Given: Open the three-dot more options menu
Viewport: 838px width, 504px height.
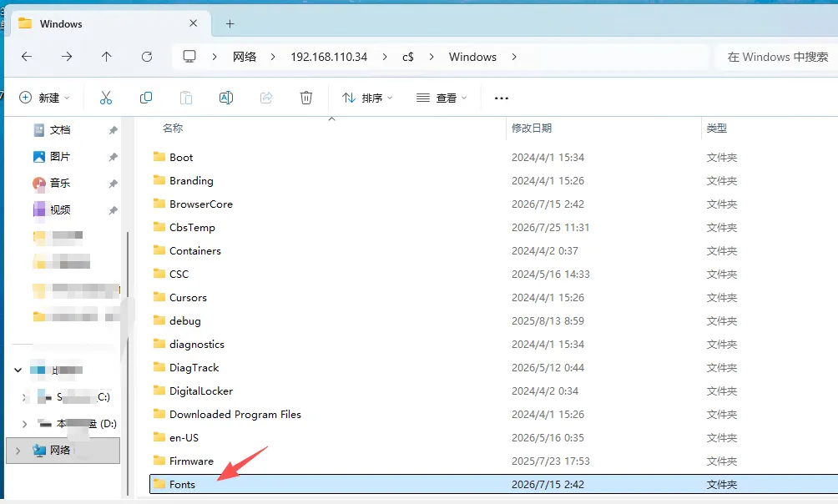Looking at the screenshot, I should coord(502,98).
